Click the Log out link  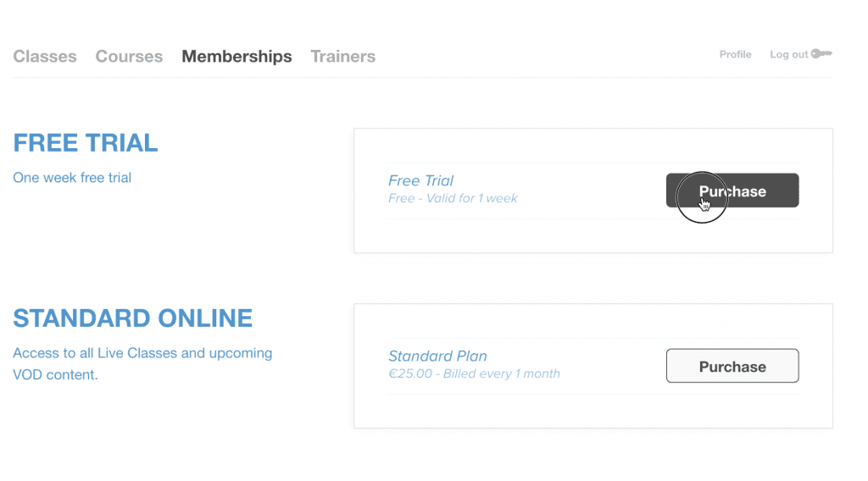(789, 54)
